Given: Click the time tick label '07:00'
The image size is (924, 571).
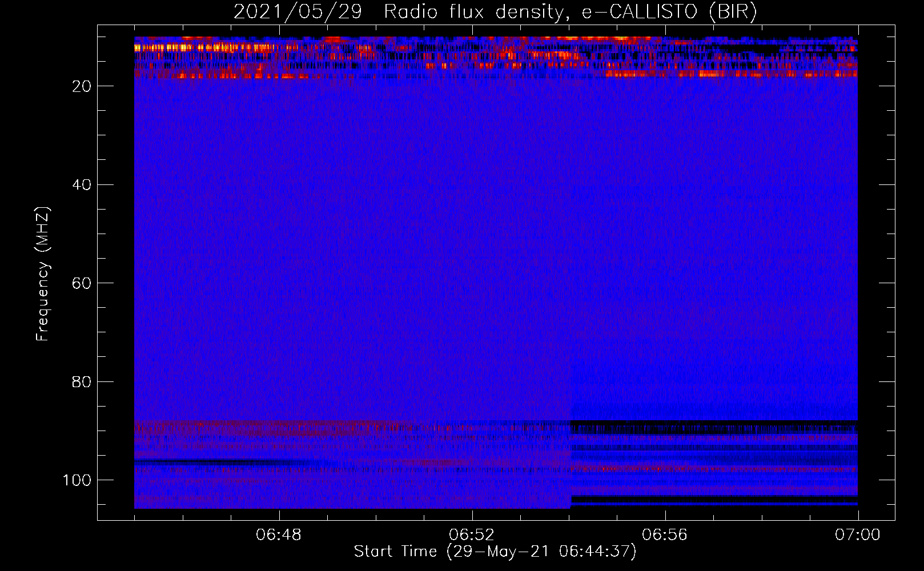Looking at the screenshot, I should click(x=858, y=535).
